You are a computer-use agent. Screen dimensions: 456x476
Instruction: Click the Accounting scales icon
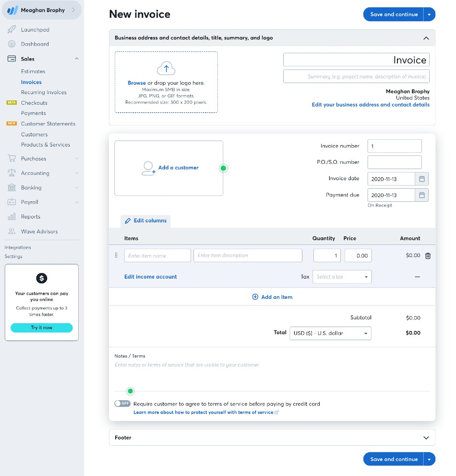[x=12, y=173]
